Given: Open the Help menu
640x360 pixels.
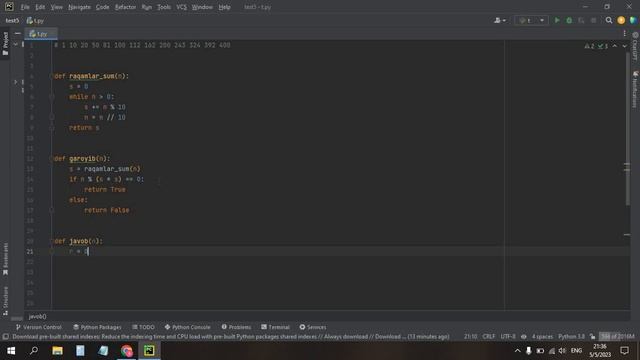Looking at the screenshot, I should 224,7.
